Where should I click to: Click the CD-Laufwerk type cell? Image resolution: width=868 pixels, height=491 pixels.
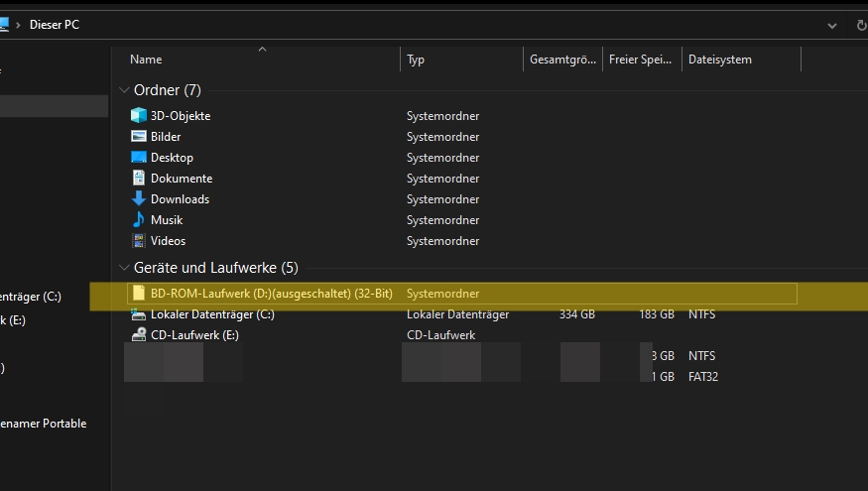[440, 335]
